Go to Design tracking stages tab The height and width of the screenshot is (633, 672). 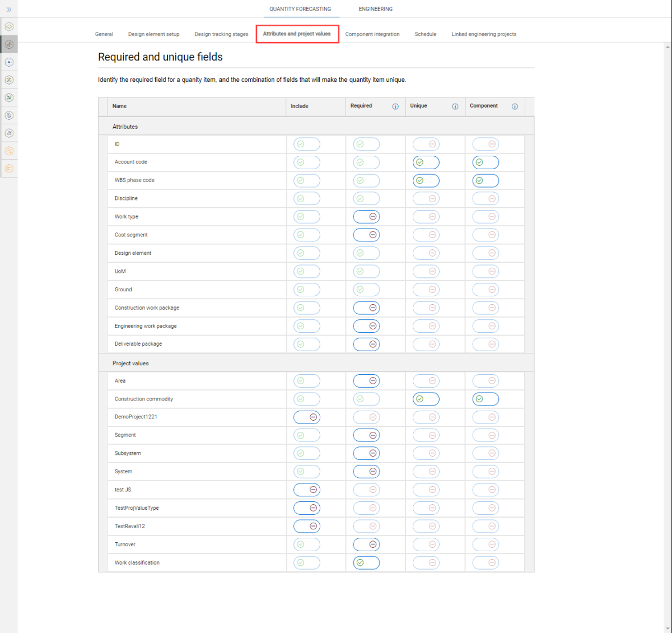[x=221, y=34]
